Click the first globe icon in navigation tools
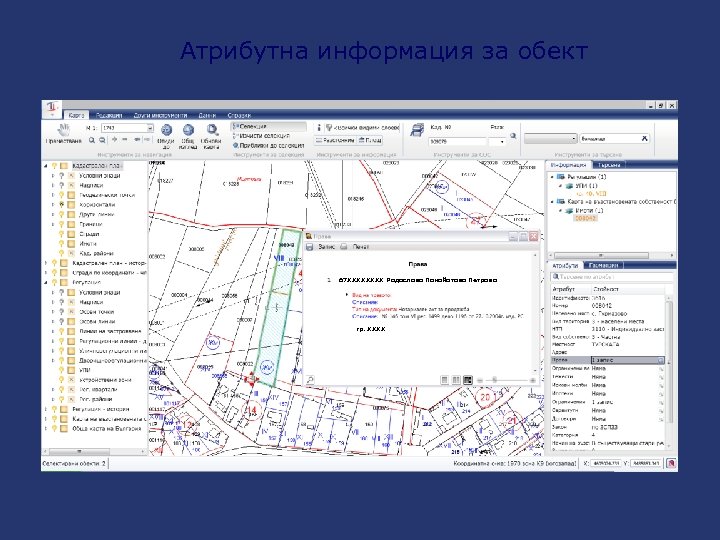The width and height of the screenshot is (720, 540). click(x=166, y=130)
